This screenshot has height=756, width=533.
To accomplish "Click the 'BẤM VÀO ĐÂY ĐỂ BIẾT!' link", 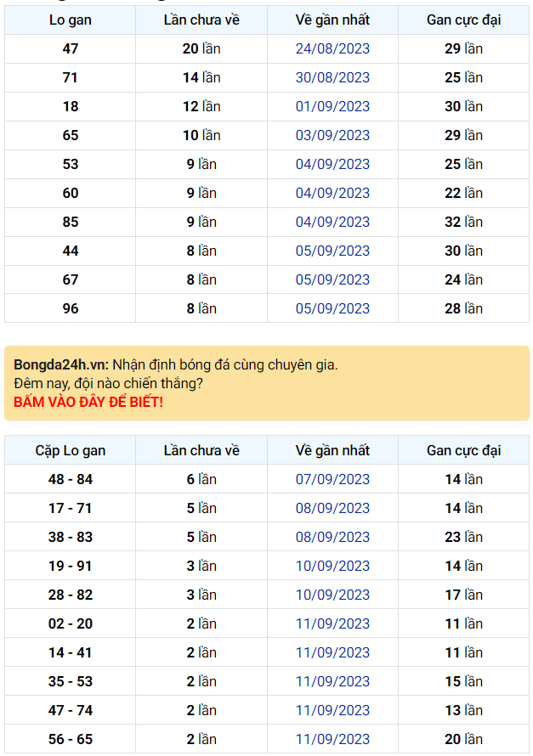I will (88, 399).
